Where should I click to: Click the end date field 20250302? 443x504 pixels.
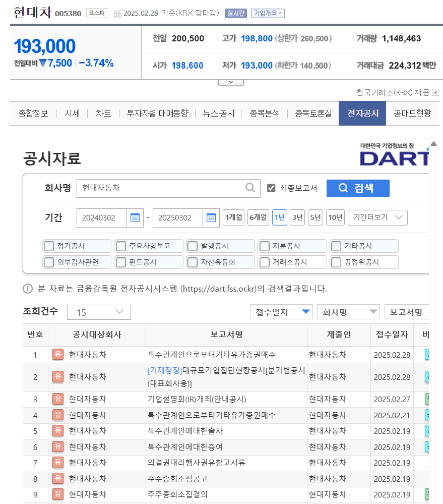(178, 218)
